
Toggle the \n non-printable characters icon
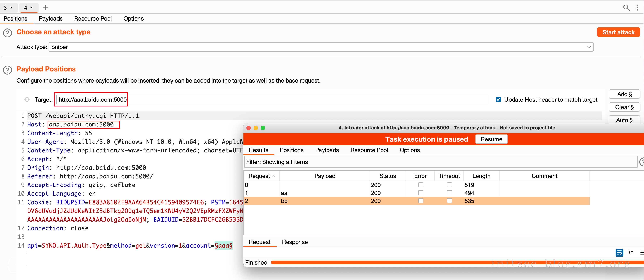pyautogui.click(x=631, y=253)
